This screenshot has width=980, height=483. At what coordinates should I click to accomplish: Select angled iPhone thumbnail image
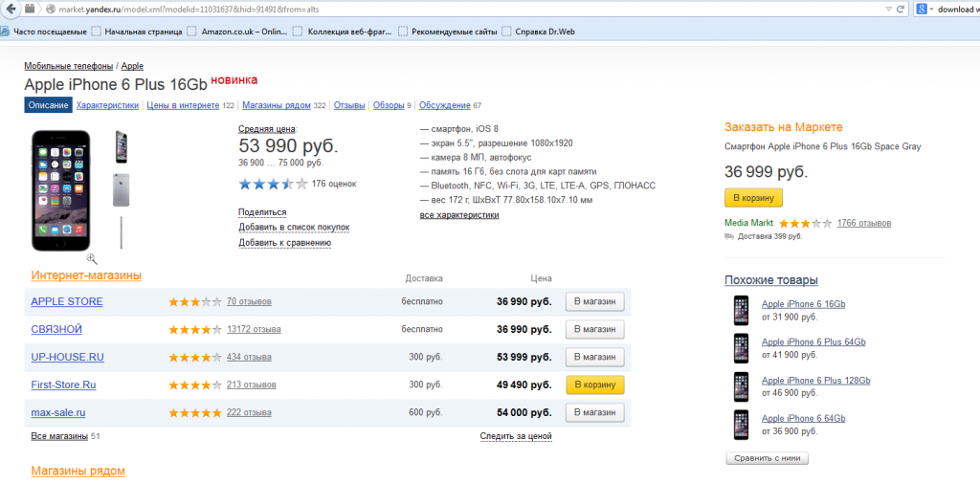coord(122,147)
